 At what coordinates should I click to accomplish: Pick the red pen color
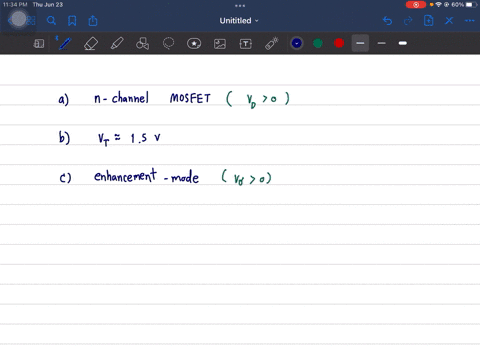pos(339,43)
